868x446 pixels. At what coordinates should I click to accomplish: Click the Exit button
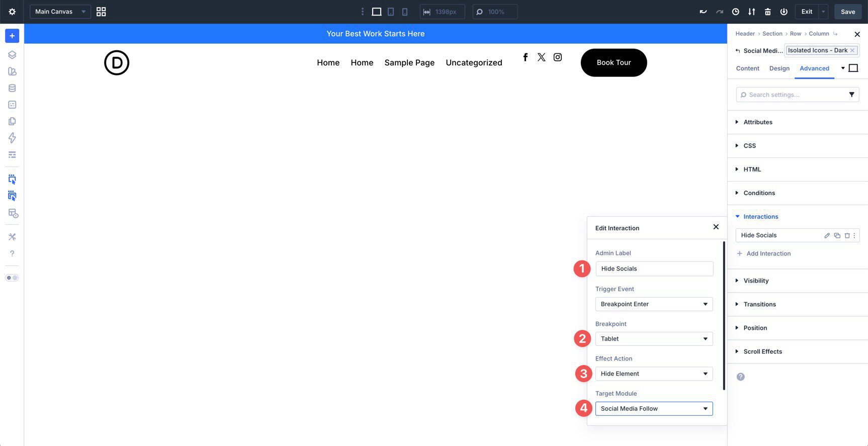(807, 12)
